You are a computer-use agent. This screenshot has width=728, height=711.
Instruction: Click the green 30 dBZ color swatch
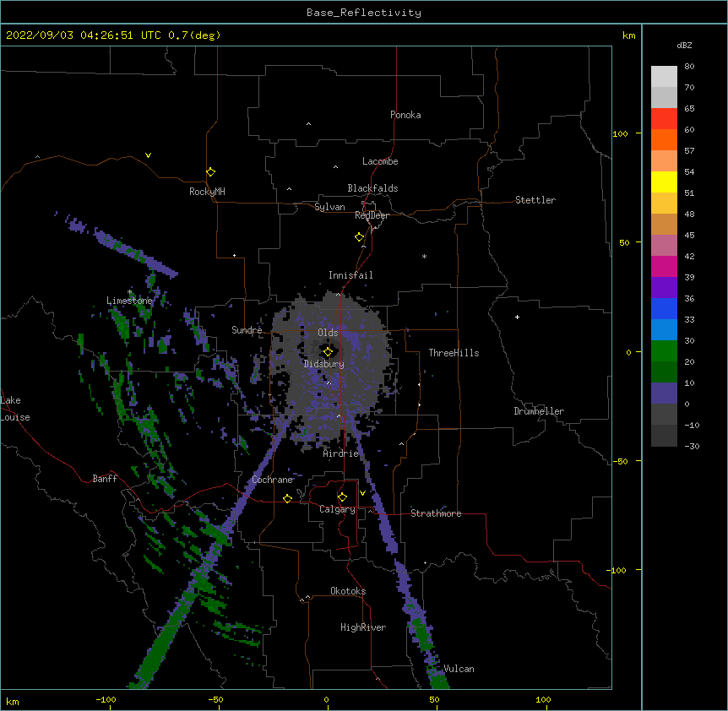click(x=664, y=351)
